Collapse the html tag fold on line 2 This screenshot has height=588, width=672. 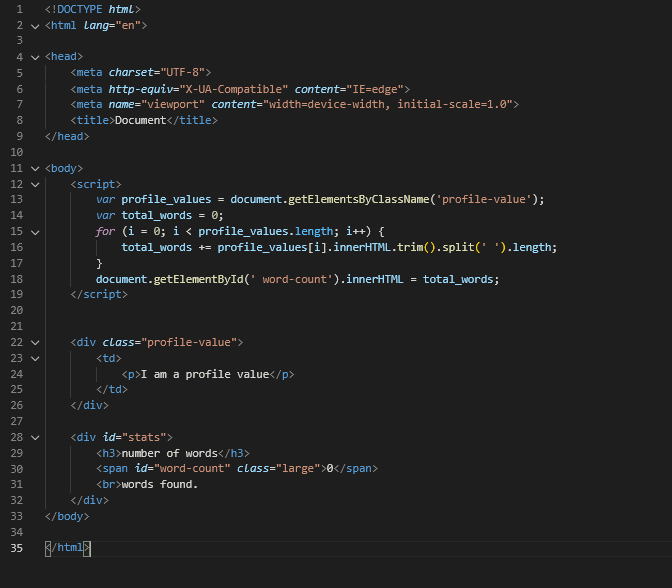click(x=35, y=26)
